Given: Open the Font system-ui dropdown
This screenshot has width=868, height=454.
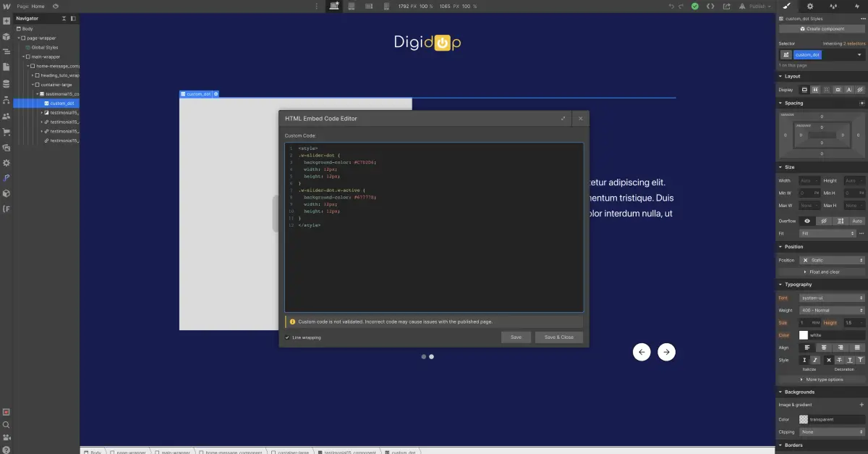Looking at the screenshot, I should (x=832, y=298).
